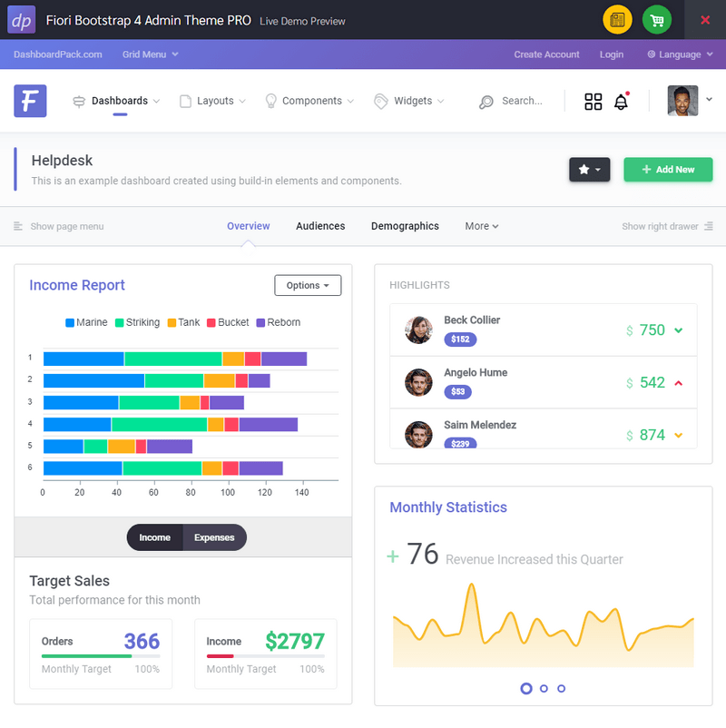Toggle the Marine legend color swatch
The image size is (726, 728).
click(x=70, y=322)
